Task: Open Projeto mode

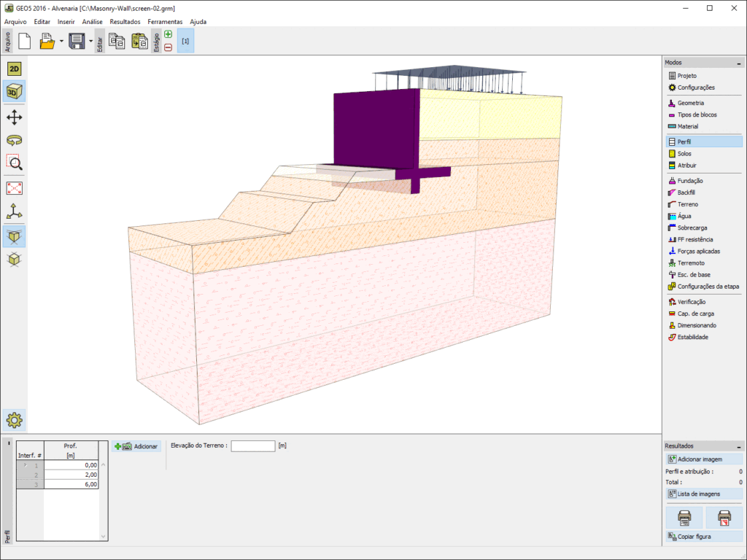Action: click(704, 76)
